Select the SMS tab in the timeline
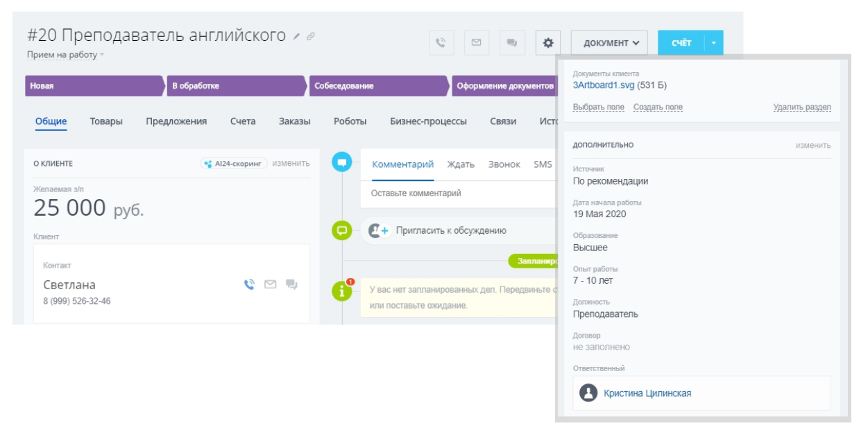This screenshot has width=868, height=439. [x=543, y=164]
